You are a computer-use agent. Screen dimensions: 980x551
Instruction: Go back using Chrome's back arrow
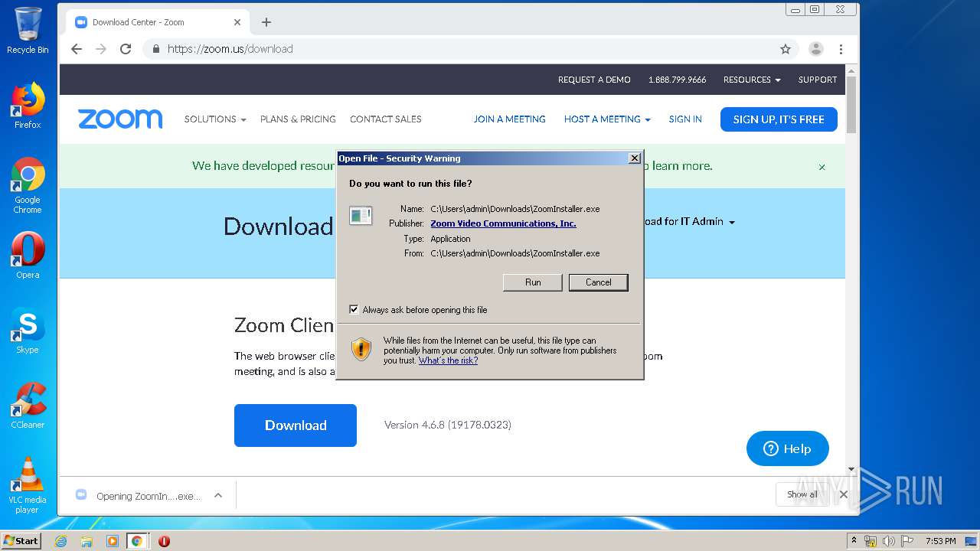(77, 49)
